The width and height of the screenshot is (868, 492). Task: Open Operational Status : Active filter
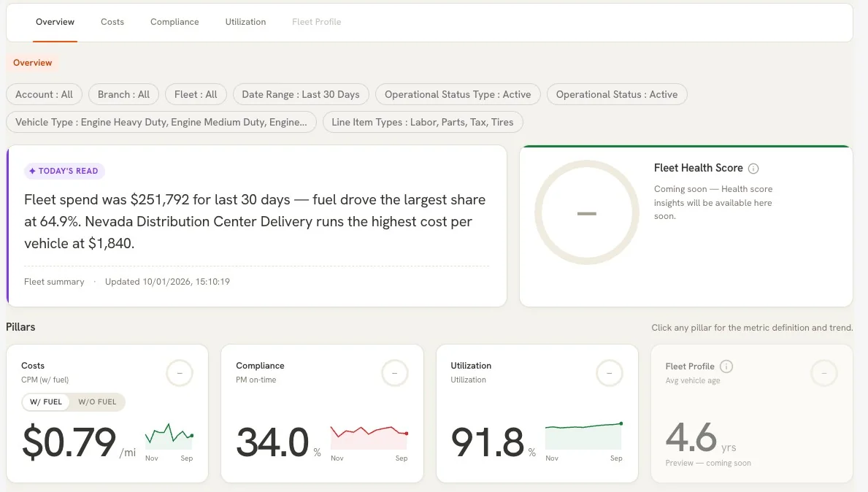(617, 95)
